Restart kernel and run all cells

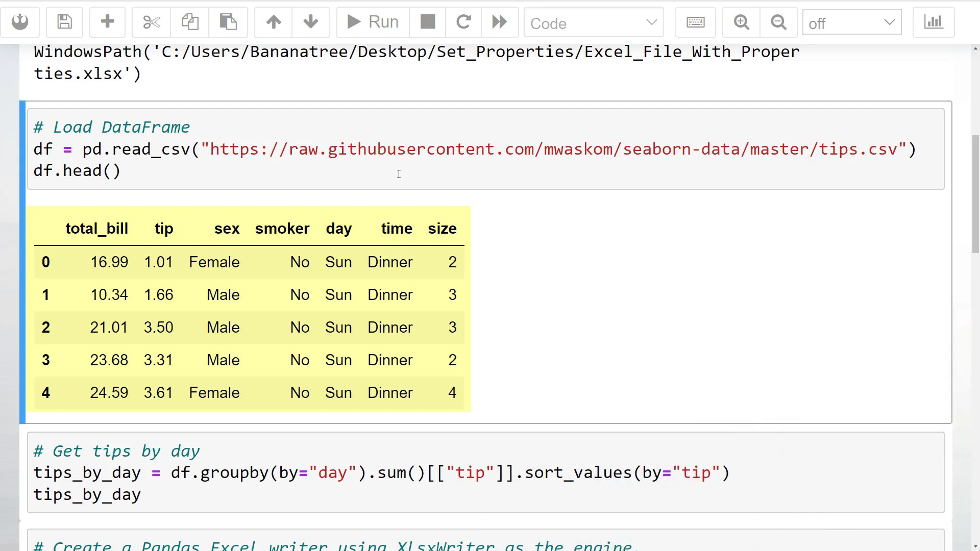tap(499, 22)
